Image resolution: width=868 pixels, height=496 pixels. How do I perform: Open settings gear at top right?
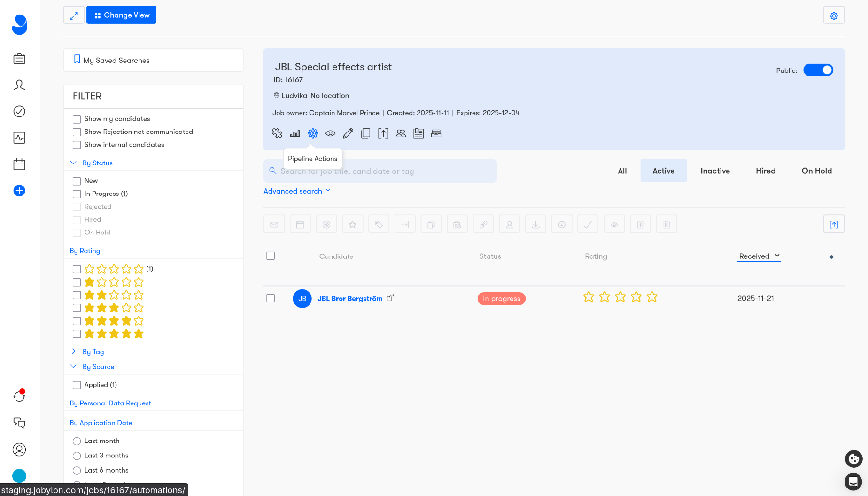[834, 15]
